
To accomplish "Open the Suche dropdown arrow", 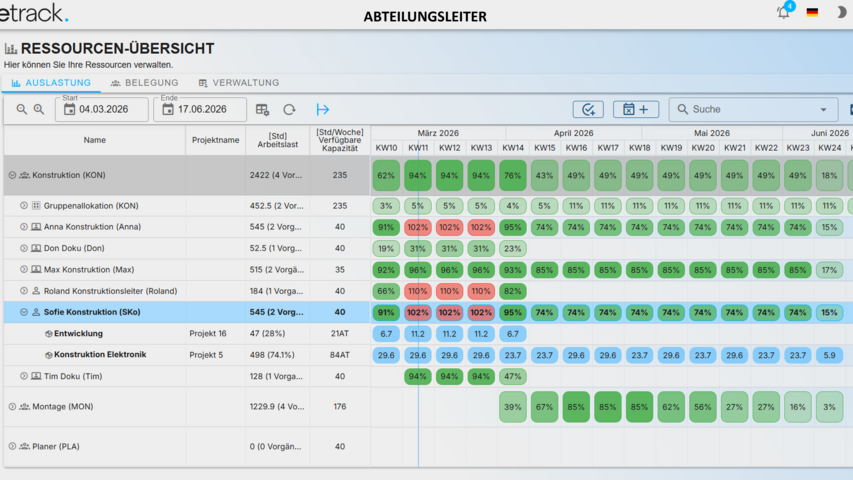I will pos(824,109).
